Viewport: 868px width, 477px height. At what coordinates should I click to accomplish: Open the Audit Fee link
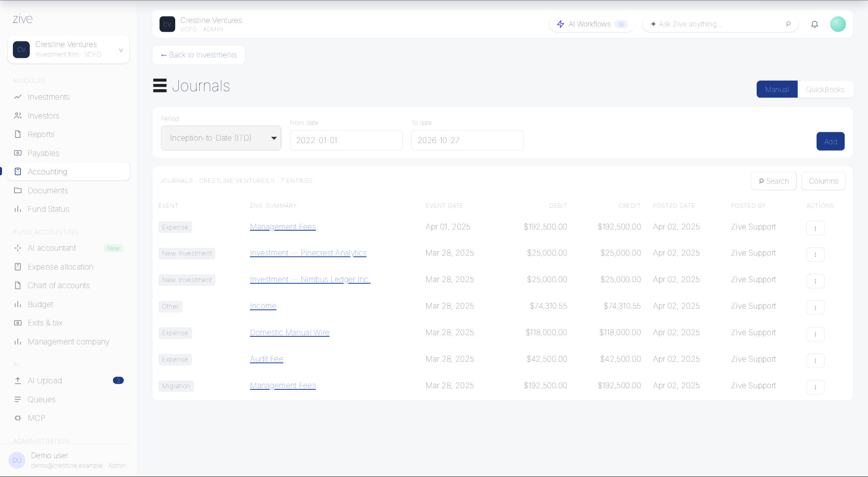tap(266, 359)
